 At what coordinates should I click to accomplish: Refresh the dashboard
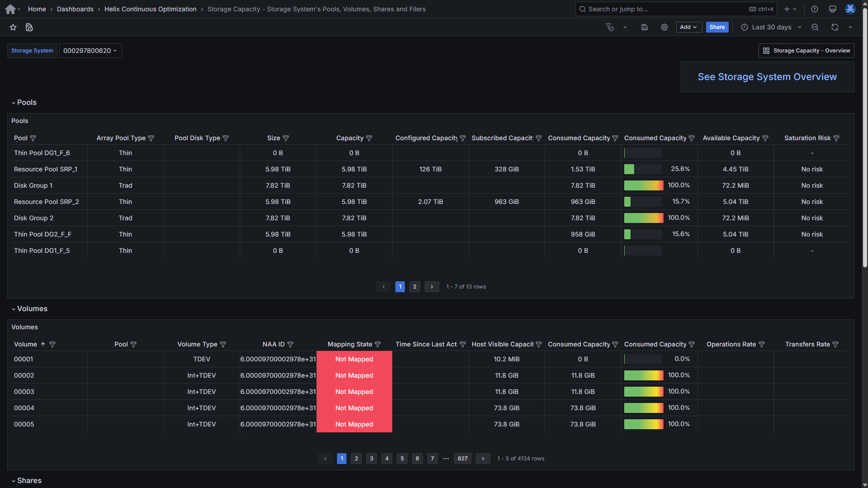[x=835, y=28]
